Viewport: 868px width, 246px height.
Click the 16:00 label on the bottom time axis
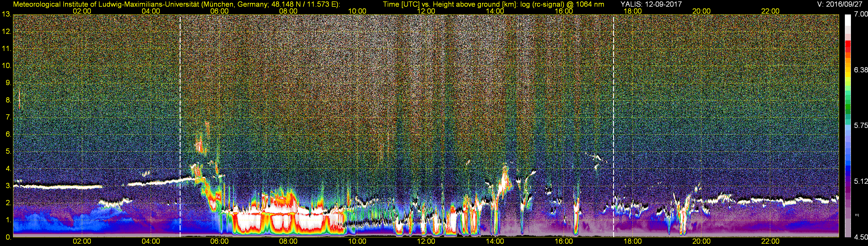564,242
